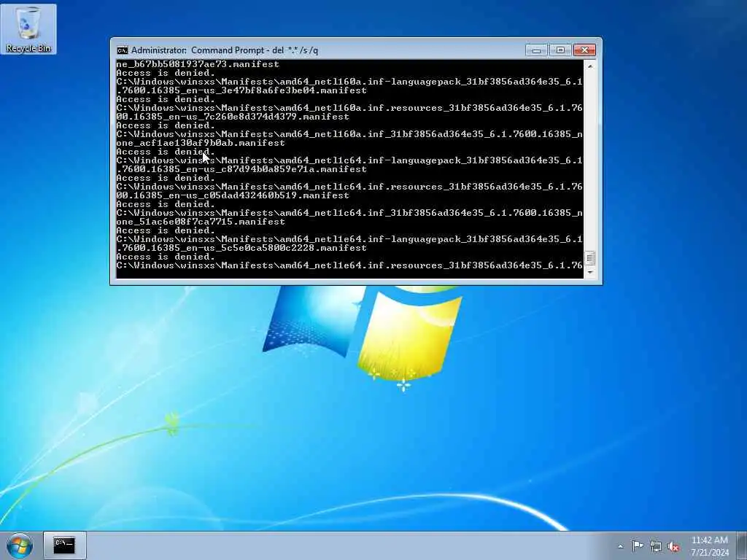Click the date 7/21/2024 in the tray

710,553
